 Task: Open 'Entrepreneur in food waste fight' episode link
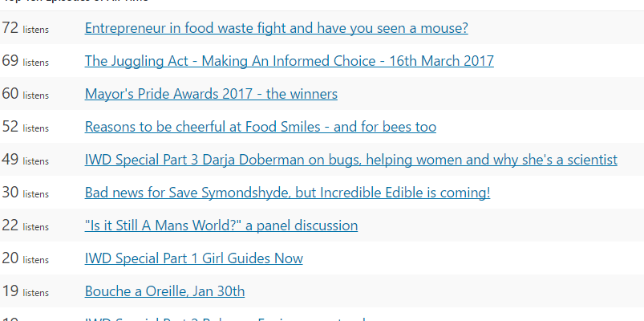(276, 28)
